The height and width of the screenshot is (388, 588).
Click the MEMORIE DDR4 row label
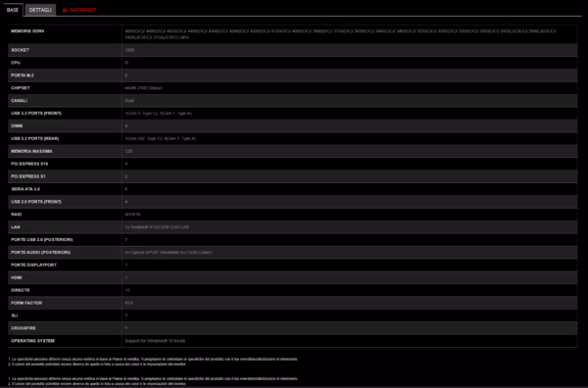coord(27,31)
